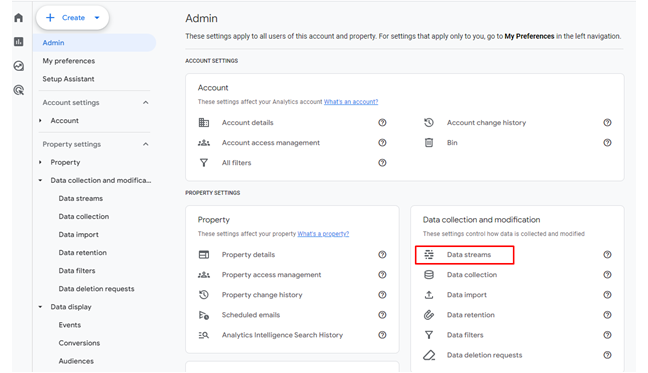The image size is (648, 373).
Task: Open the Create dropdown arrow
Action: 97,18
